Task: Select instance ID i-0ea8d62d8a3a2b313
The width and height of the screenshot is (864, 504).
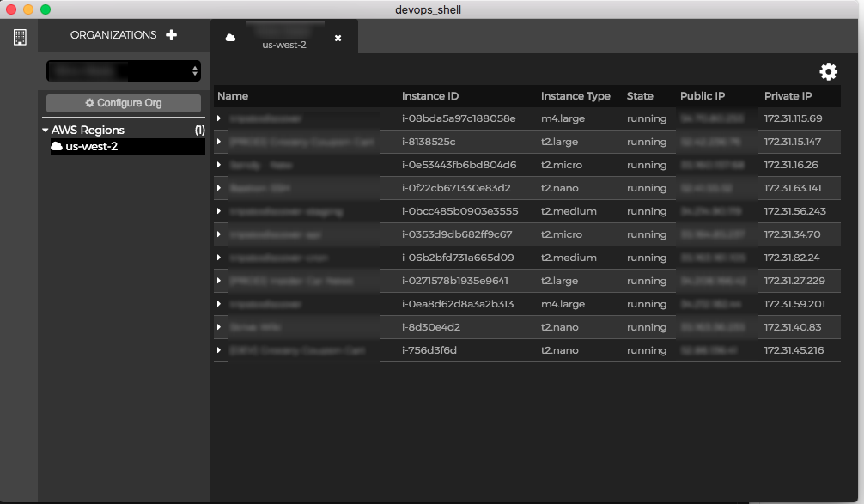Action: (x=458, y=303)
